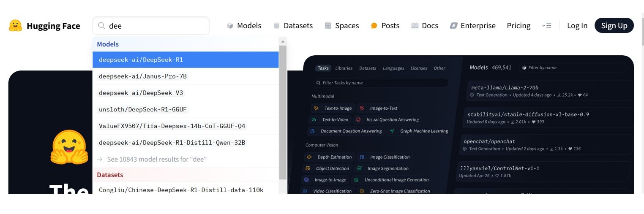Image resolution: width=644 pixels, height=214 pixels.
Task: Select unsloth/DeepSeek-R1-GGUF suggestion
Action: coord(186,109)
